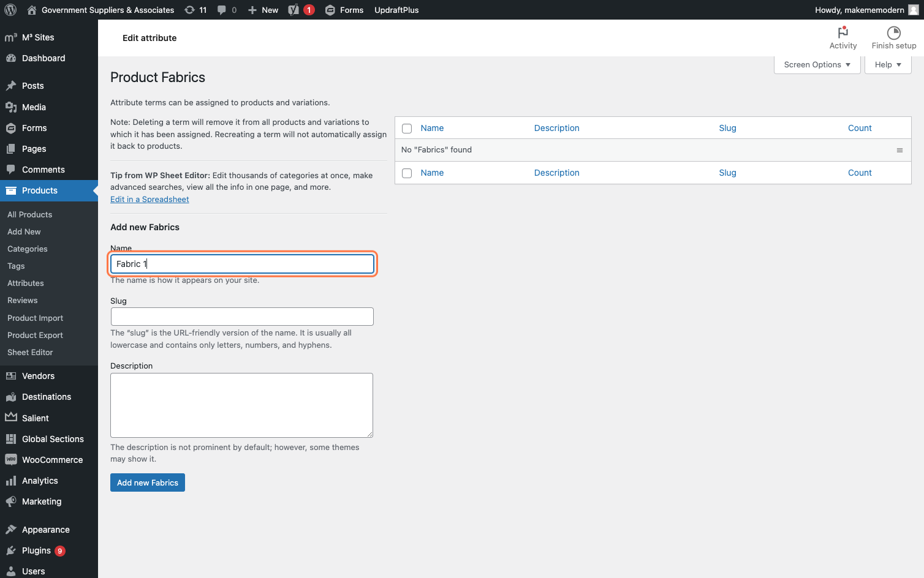Follow the Edit in a Spreadsheet link

click(150, 199)
